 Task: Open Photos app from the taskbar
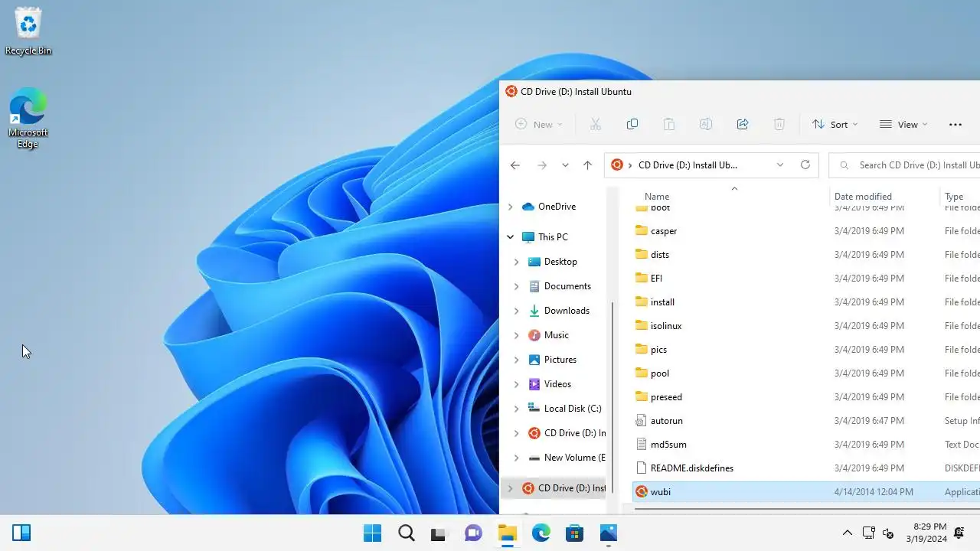tap(608, 533)
